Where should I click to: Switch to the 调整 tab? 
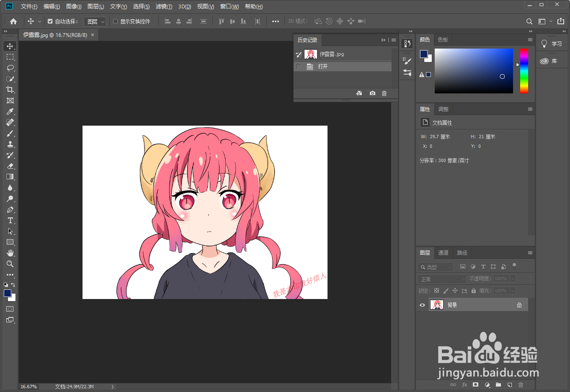[443, 109]
